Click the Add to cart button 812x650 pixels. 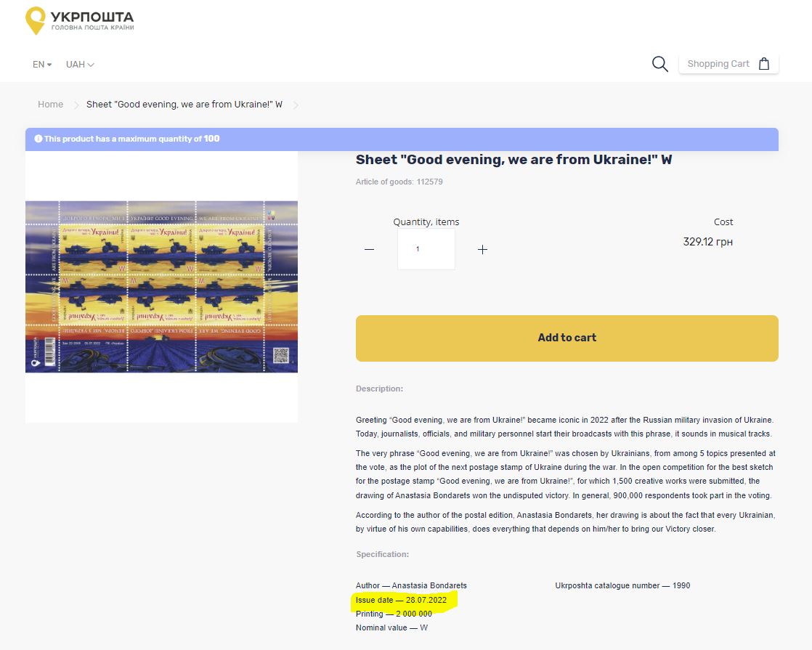coord(567,338)
